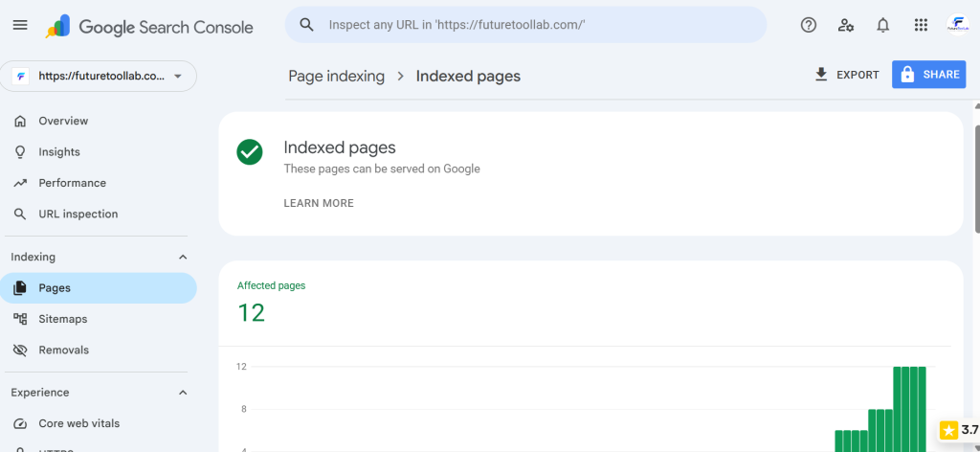Select the Affected pages 12 metric

coord(271,303)
